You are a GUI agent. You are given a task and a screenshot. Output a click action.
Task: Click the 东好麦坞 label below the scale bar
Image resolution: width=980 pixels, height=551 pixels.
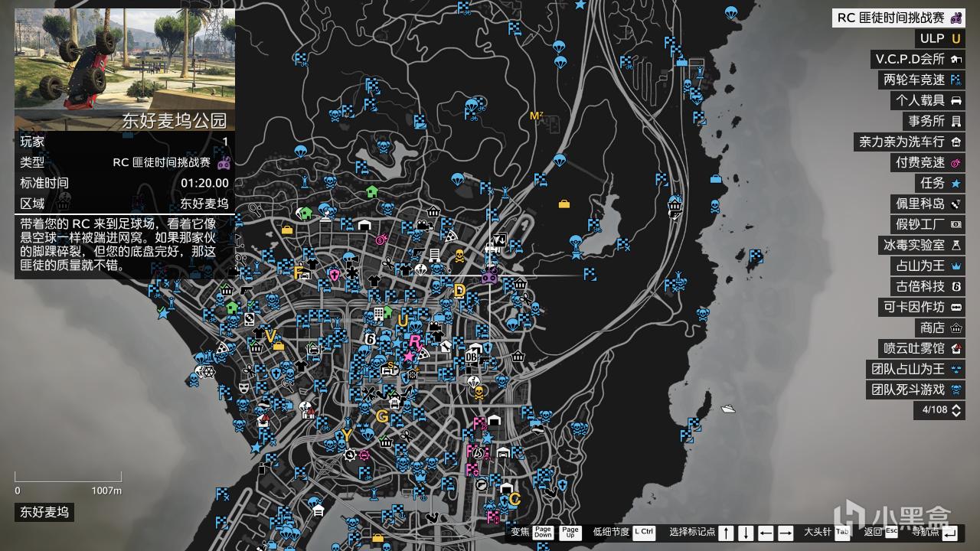pyautogui.click(x=44, y=512)
